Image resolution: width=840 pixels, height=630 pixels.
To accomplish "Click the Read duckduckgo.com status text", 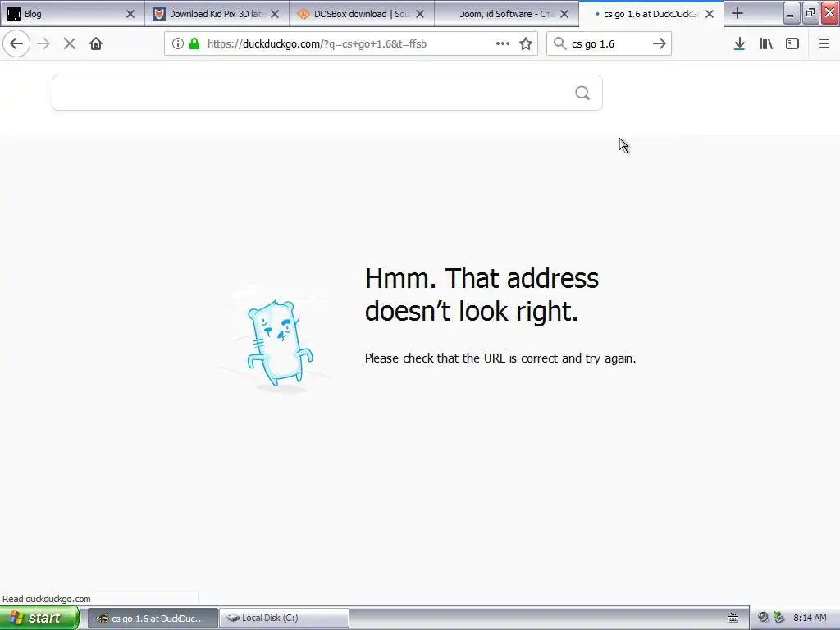I will (47, 599).
